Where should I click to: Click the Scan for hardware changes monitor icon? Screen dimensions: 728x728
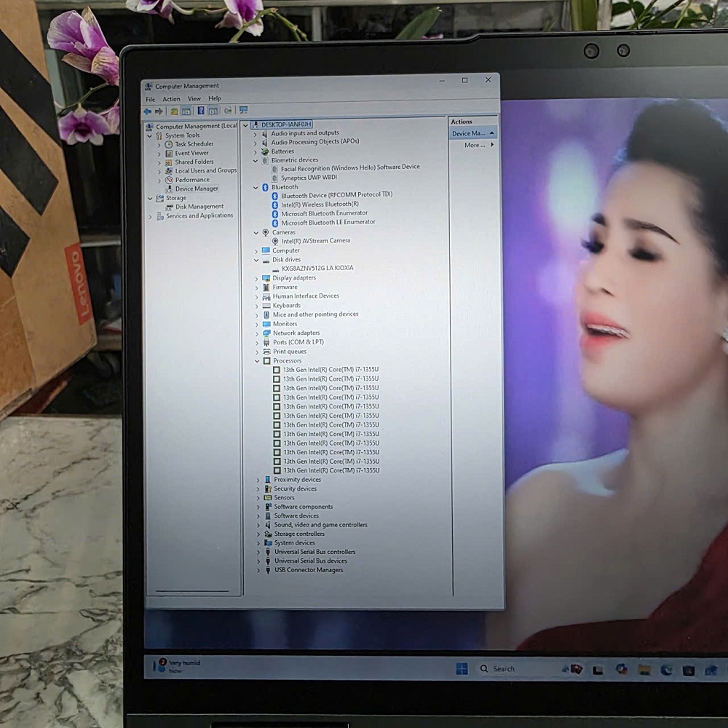(x=243, y=111)
